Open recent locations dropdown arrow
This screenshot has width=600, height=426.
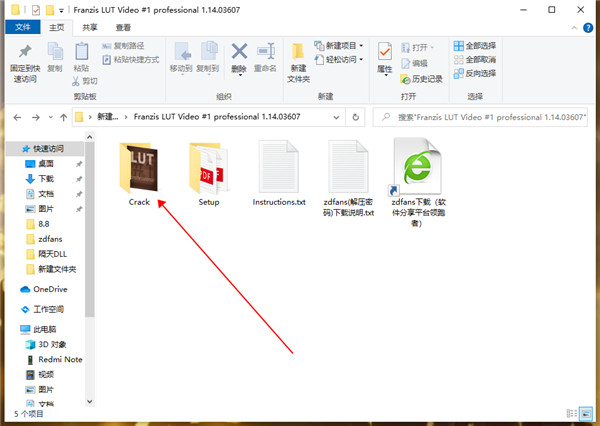tap(51, 117)
